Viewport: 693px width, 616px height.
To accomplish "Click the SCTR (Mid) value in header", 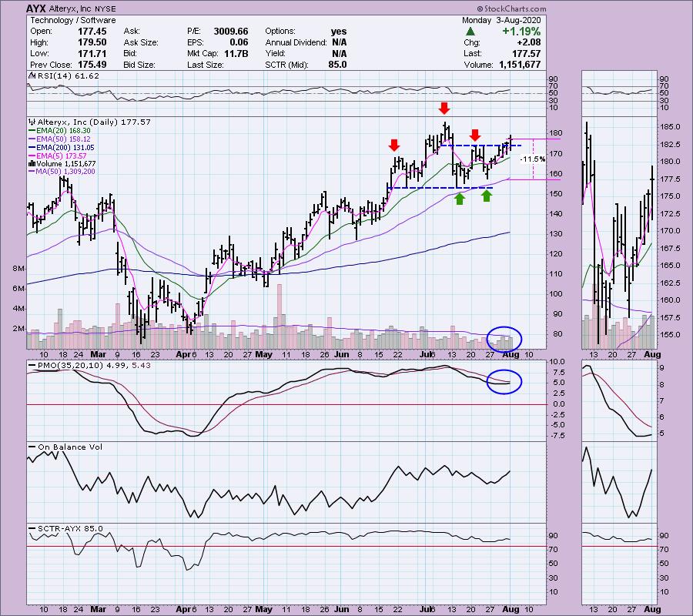I will (337, 65).
